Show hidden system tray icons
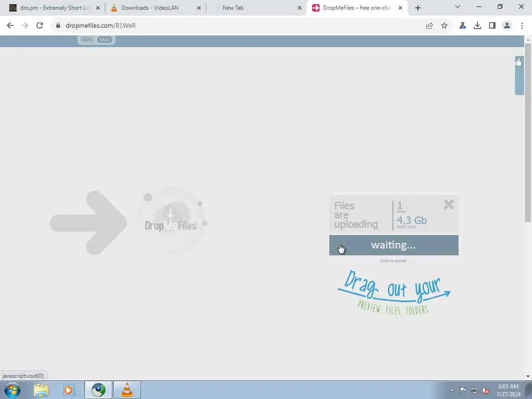The image size is (532, 399). tap(452, 391)
